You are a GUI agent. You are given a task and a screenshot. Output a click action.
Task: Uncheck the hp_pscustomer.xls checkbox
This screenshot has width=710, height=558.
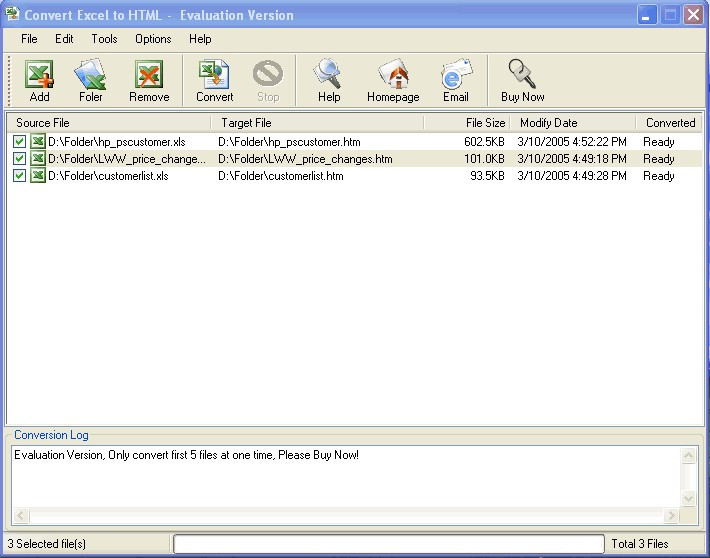[19, 142]
